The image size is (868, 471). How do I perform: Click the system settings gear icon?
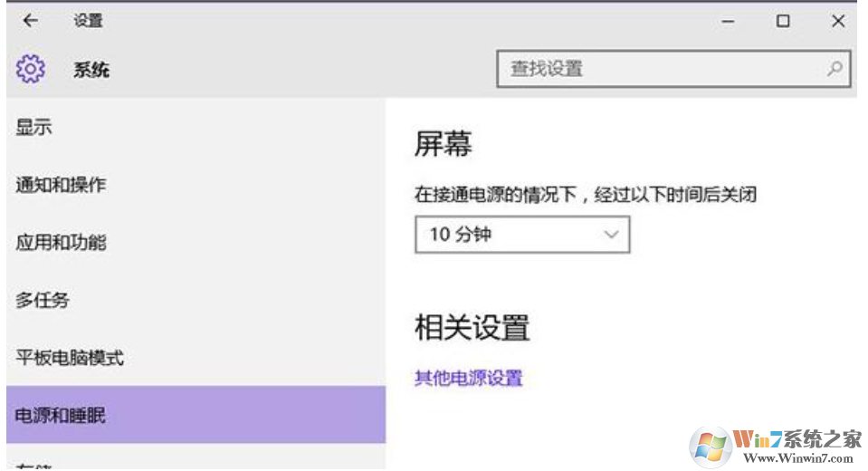31,69
